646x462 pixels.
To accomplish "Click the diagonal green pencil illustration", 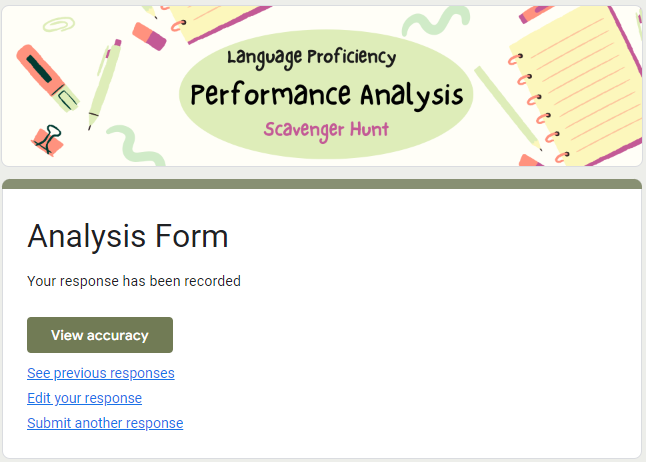I will [x=506, y=104].
